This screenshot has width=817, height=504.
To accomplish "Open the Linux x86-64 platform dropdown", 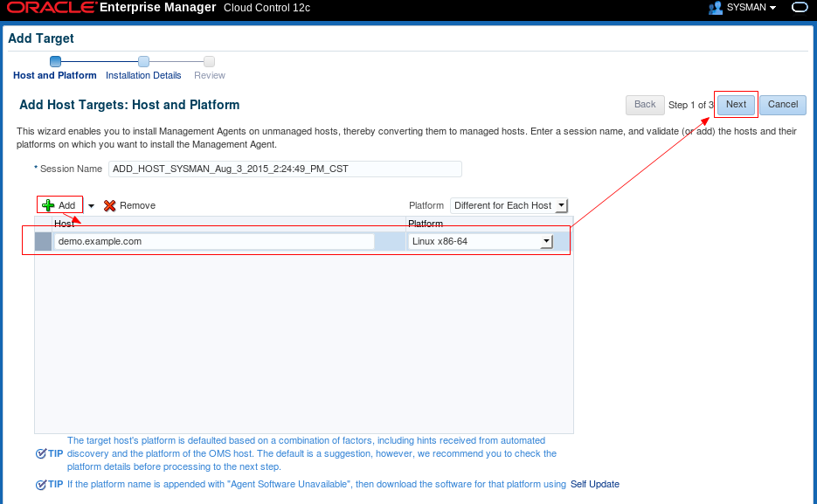I will pos(481,241).
